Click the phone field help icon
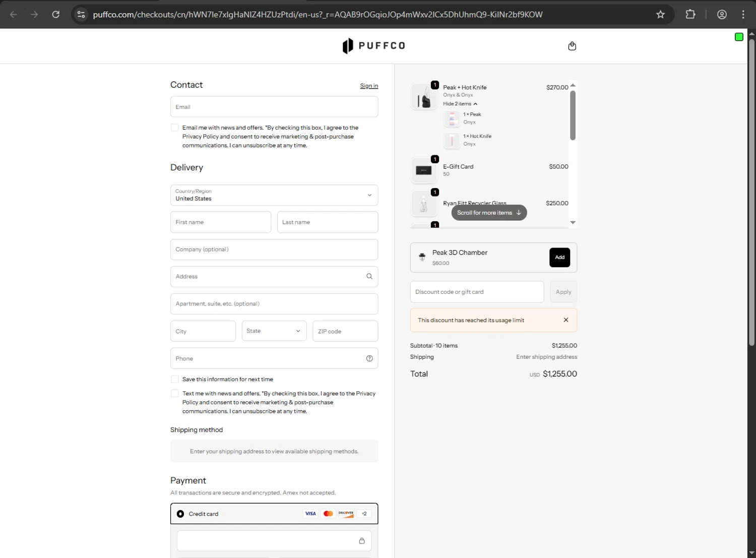Screen dimensions: 756x558 coord(369,358)
